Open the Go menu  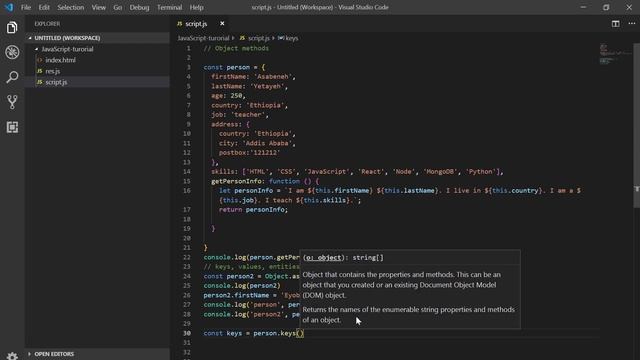pos(118,7)
